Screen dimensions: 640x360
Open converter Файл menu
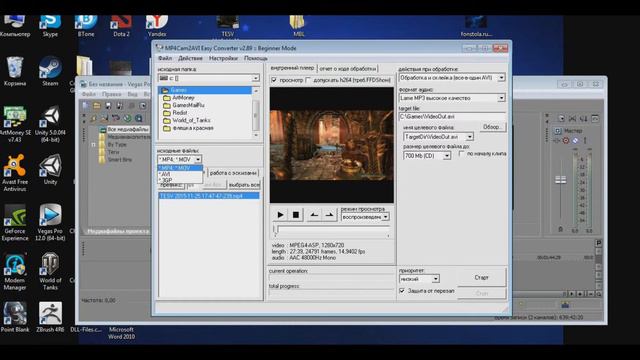(x=165, y=58)
